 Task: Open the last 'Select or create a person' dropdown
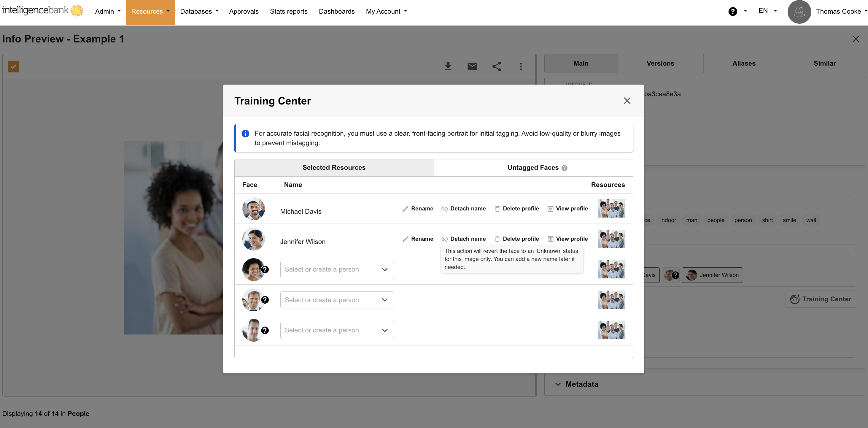[337, 330]
